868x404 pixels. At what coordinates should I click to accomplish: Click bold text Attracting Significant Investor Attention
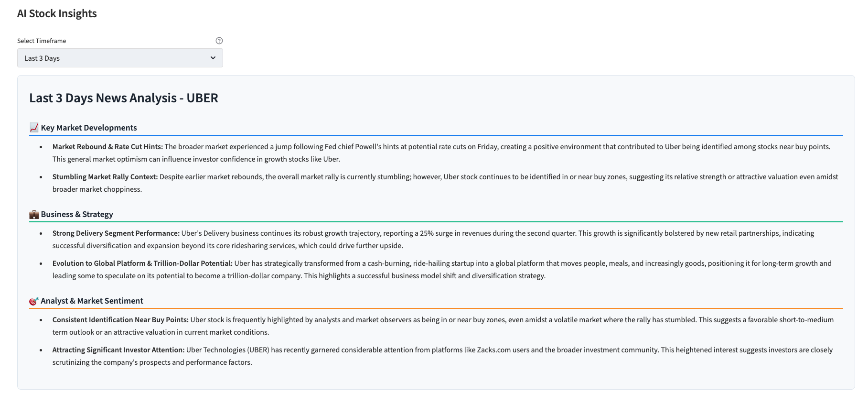point(118,350)
